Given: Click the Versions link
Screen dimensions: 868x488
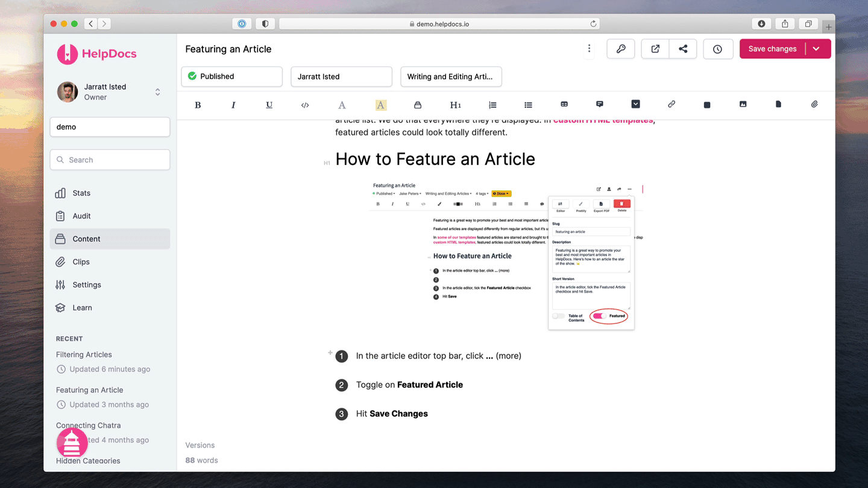Looking at the screenshot, I should 200,445.
